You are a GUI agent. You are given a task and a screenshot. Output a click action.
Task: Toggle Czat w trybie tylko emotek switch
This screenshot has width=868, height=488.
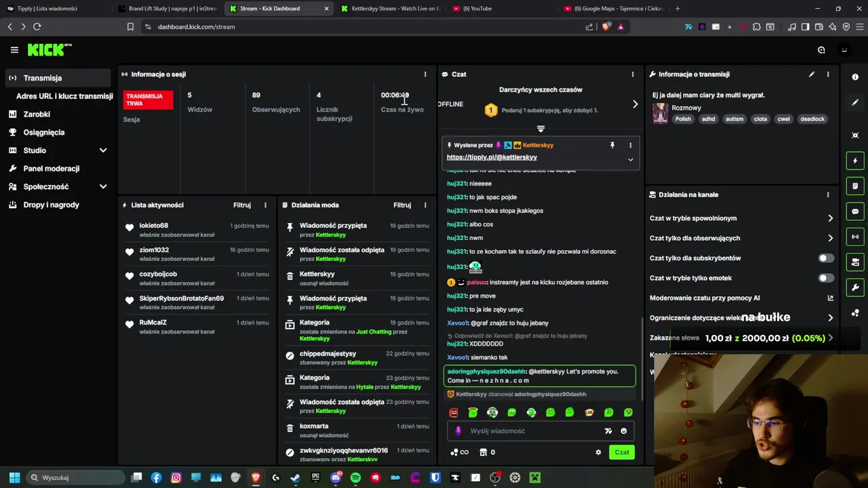[826, 278]
